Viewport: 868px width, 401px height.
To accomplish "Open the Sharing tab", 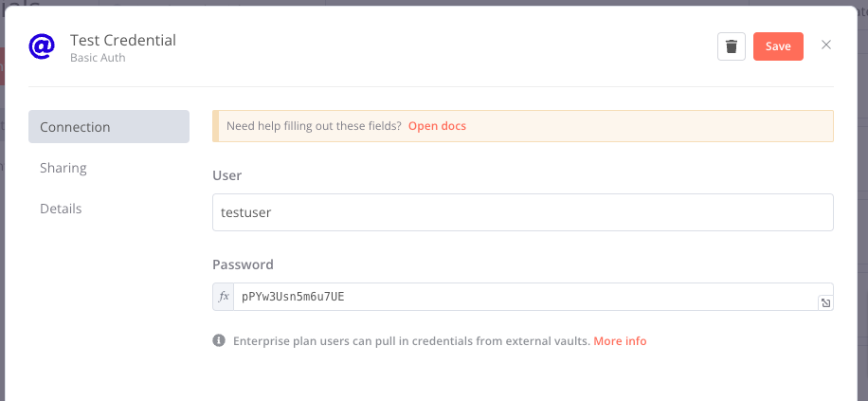I will point(63,168).
